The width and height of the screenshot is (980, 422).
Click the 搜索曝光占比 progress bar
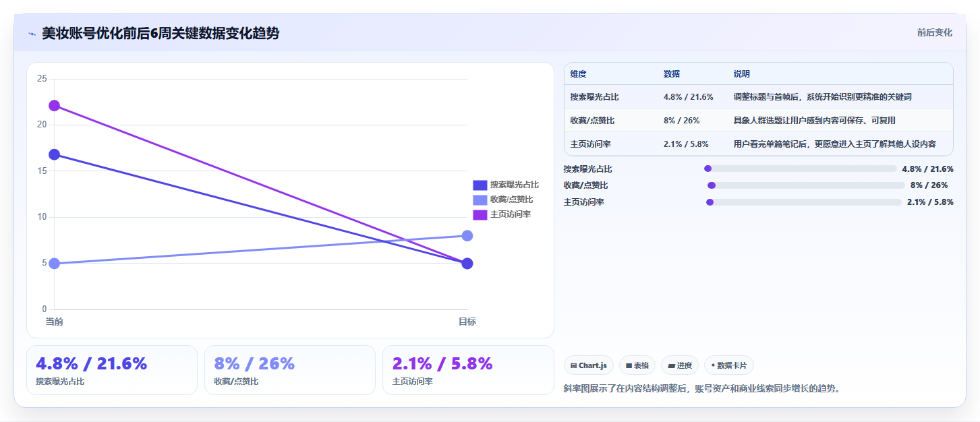point(801,169)
